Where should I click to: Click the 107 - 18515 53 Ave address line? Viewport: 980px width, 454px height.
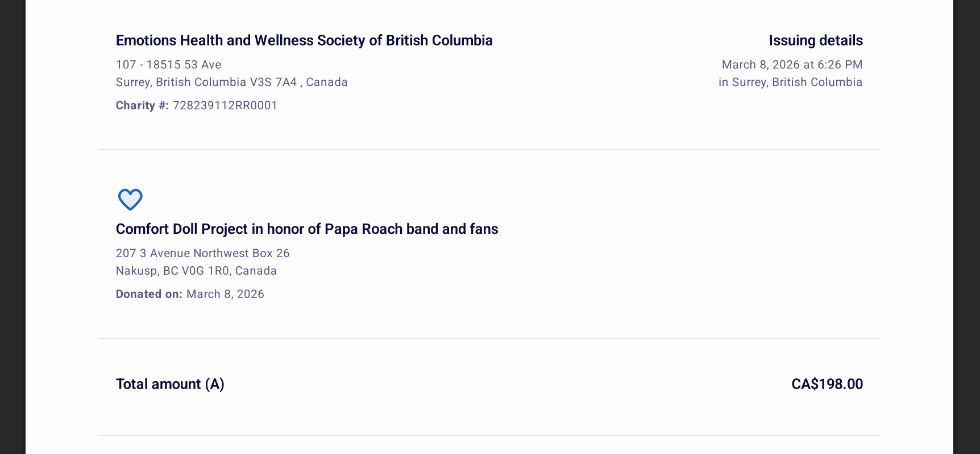[169, 65]
